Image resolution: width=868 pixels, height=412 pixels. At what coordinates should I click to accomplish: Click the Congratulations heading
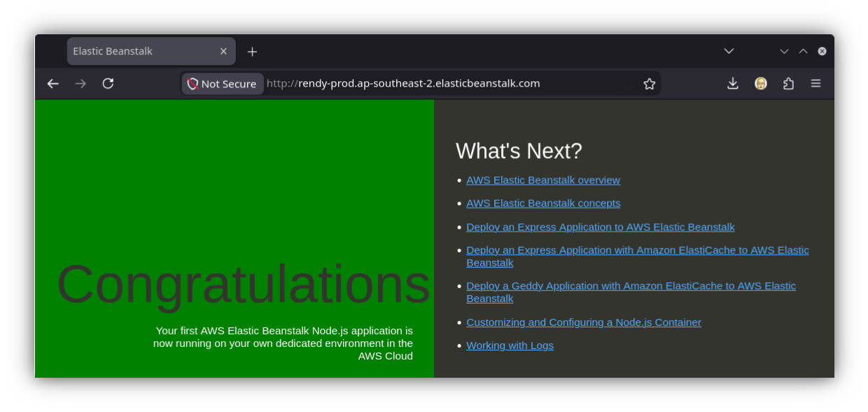(x=244, y=285)
